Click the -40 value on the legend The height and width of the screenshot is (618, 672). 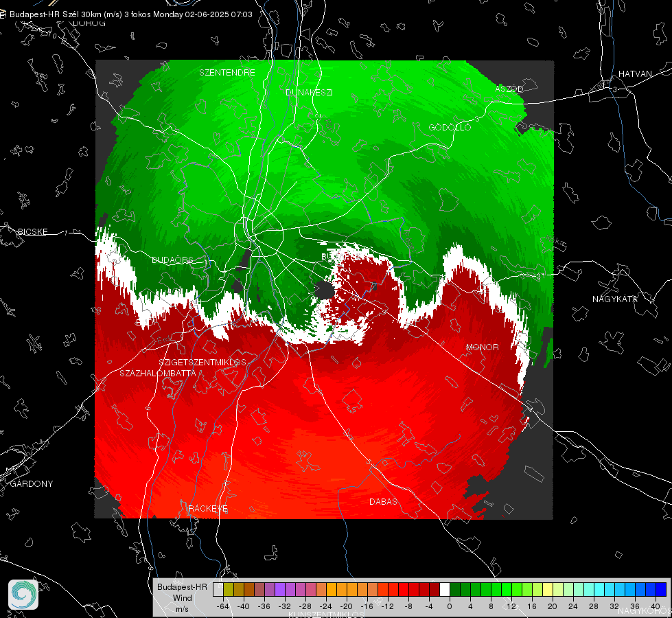click(244, 606)
